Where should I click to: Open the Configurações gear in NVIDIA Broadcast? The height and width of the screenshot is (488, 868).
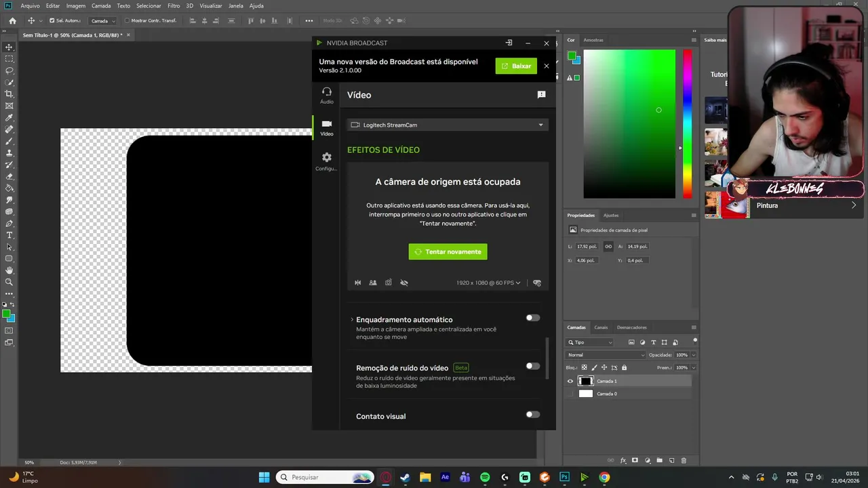click(x=327, y=161)
